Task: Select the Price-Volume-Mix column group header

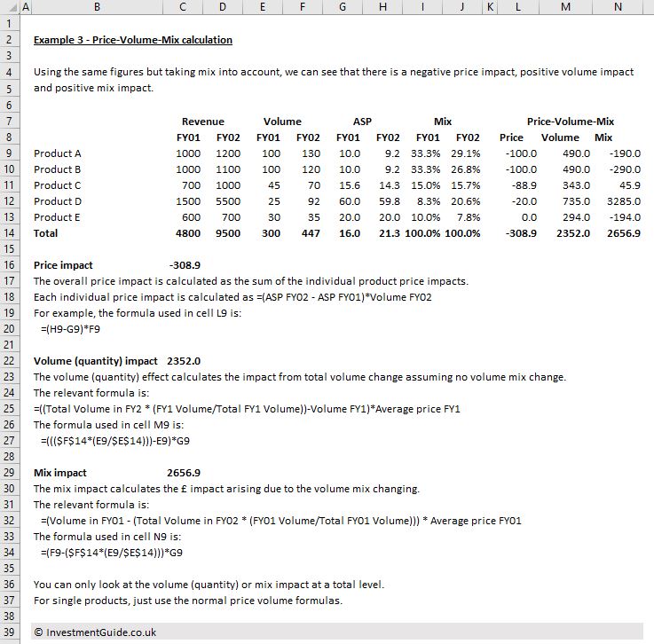Action: pyautogui.click(x=571, y=122)
